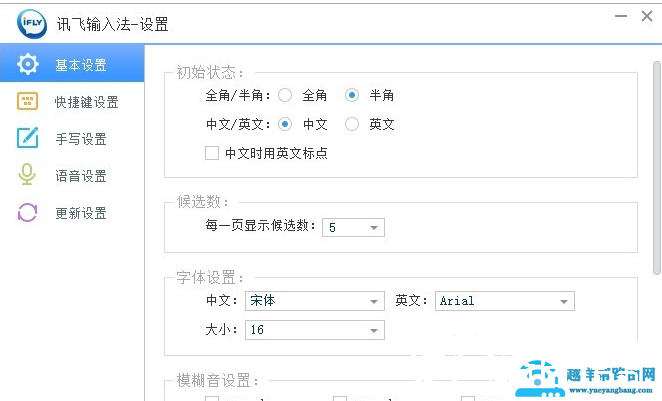Click the vertical scrollbar thumb

(657, 168)
